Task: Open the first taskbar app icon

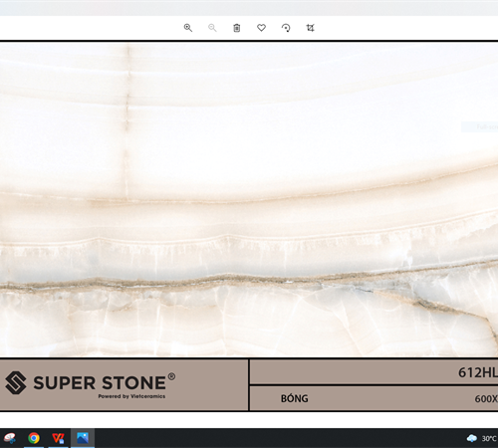Action: click(x=10, y=438)
